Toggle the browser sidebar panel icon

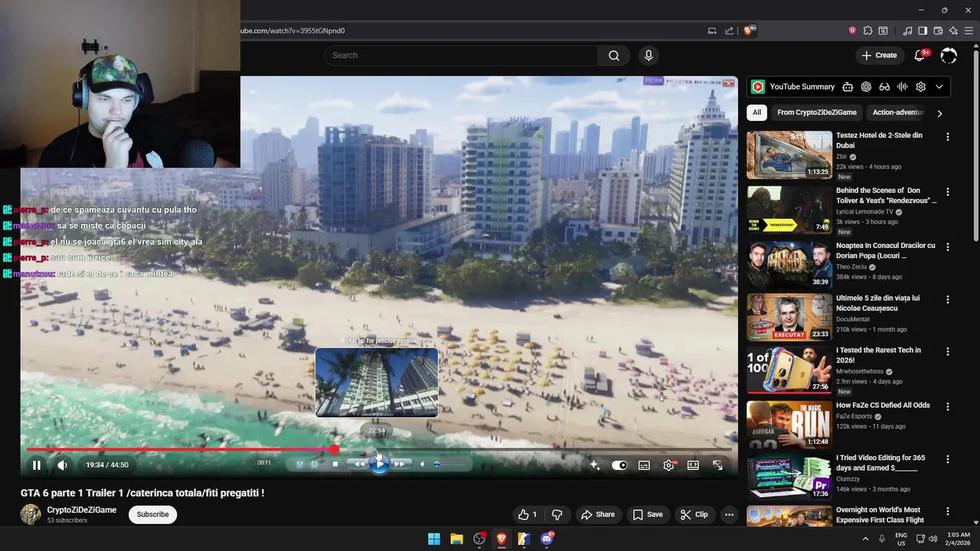pyautogui.click(x=923, y=31)
